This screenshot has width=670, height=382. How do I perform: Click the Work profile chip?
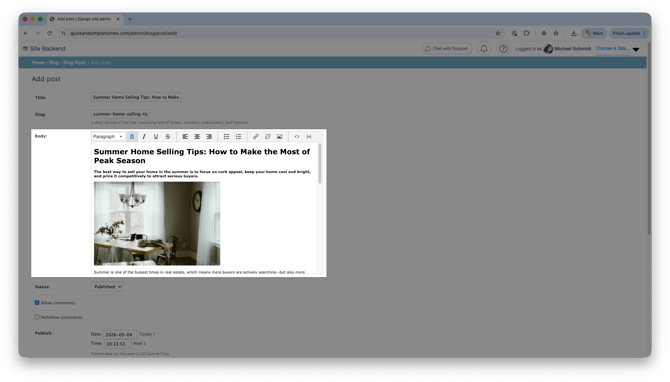point(594,33)
